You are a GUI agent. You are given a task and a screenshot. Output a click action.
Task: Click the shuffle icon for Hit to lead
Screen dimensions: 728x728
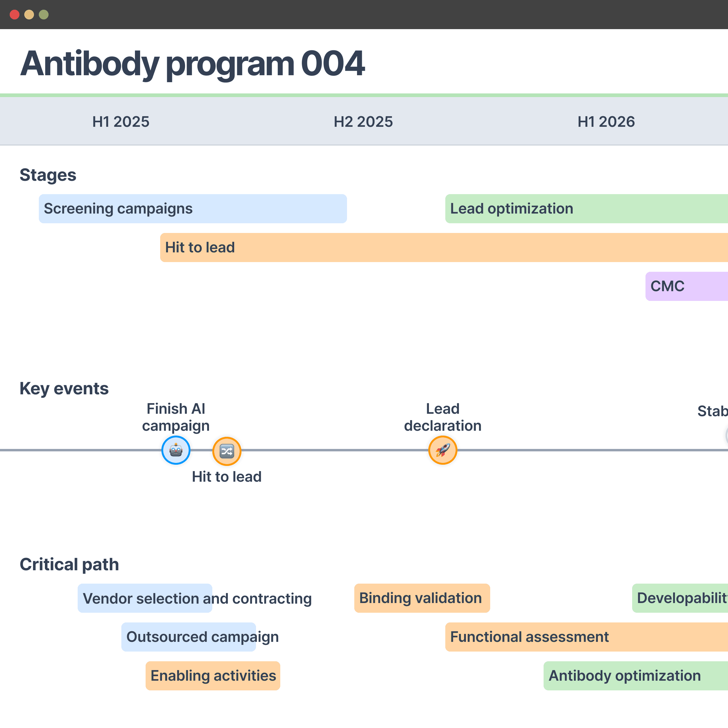pyautogui.click(x=227, y=451)
